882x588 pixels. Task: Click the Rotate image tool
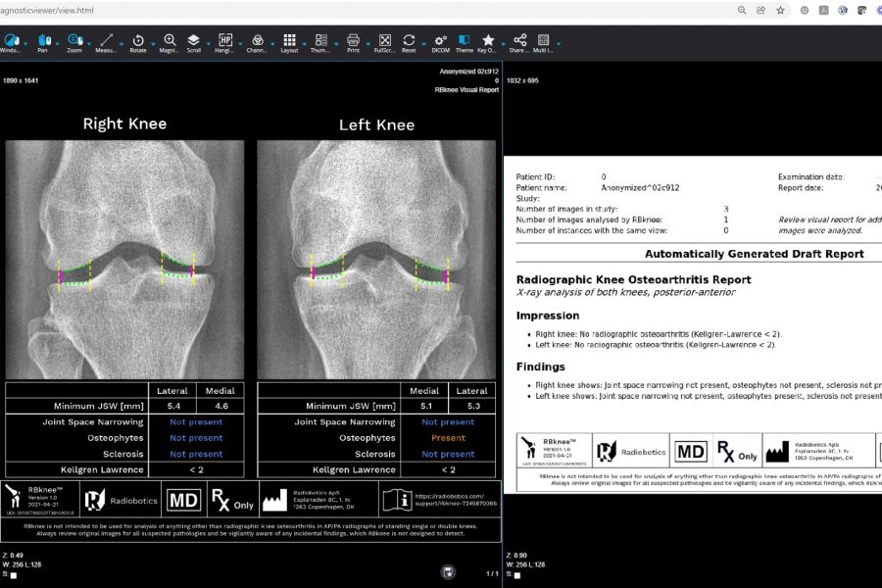(138, 40)
